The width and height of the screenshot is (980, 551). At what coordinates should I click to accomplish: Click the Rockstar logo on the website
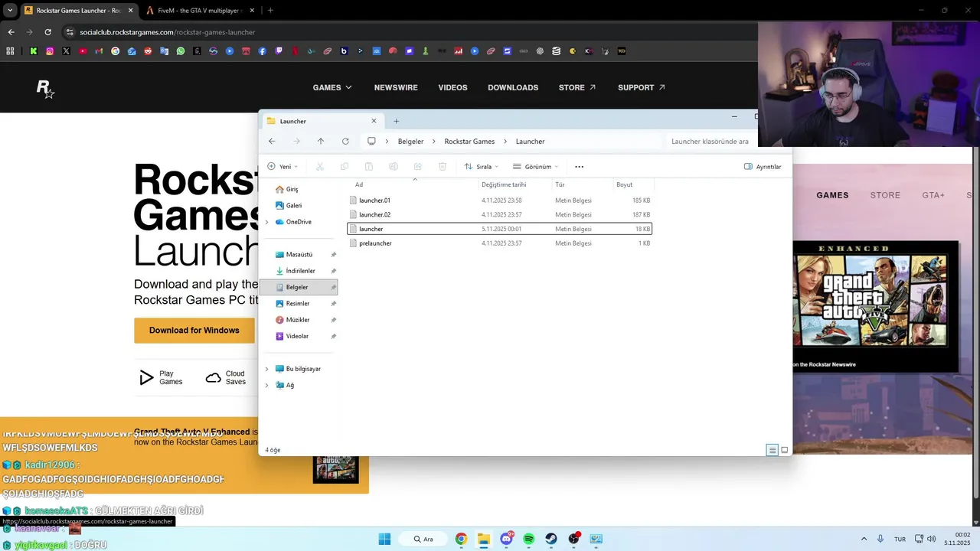tap(45, 89)
